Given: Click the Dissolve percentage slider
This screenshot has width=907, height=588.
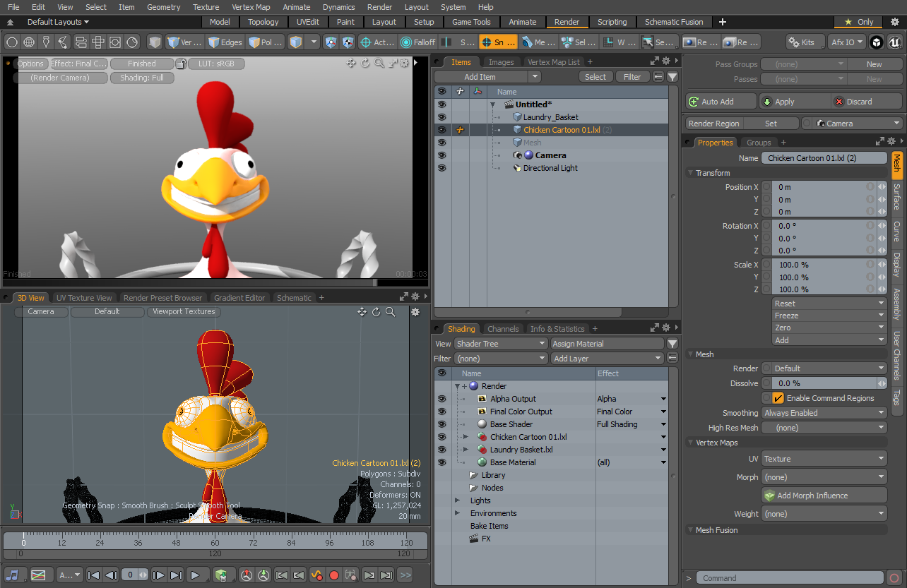Looking at the screenshot, I should [824, 383].
